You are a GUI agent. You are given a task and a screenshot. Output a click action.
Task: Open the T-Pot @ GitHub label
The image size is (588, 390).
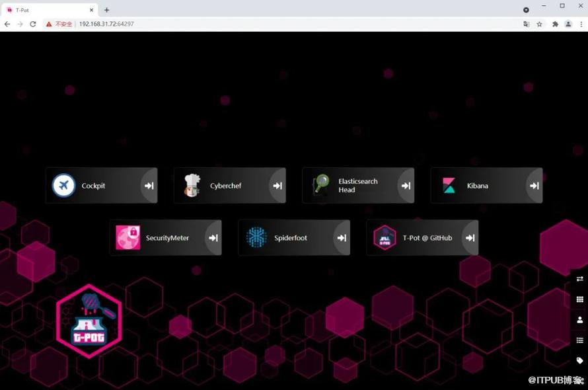coord(427,238)
